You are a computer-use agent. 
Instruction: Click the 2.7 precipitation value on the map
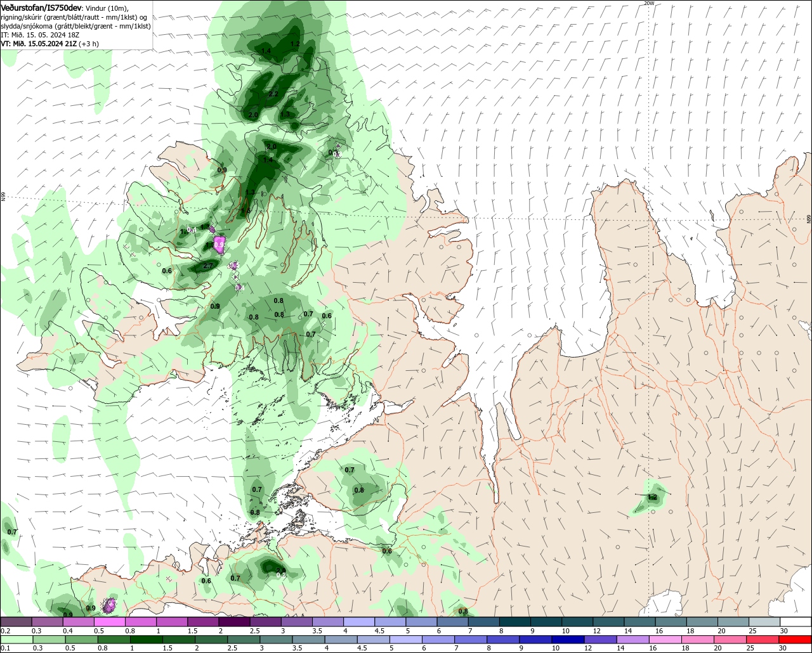207,266
